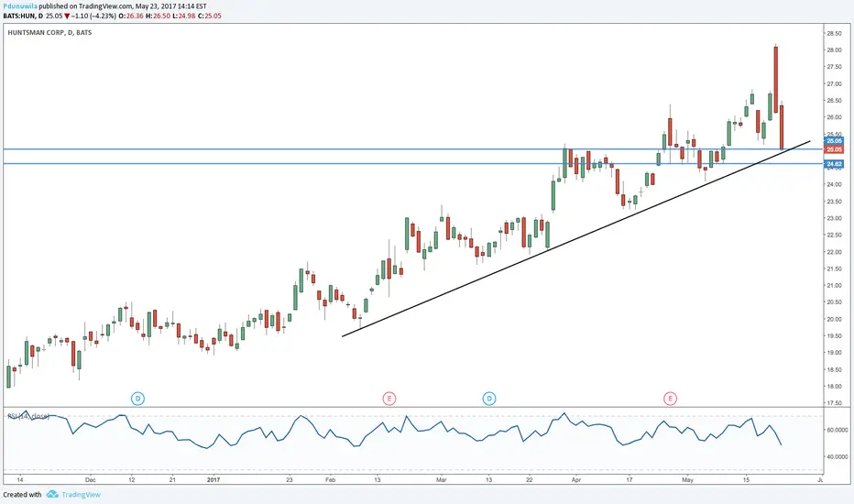
Task: Click the Apr date axis label
Action: 576,480
